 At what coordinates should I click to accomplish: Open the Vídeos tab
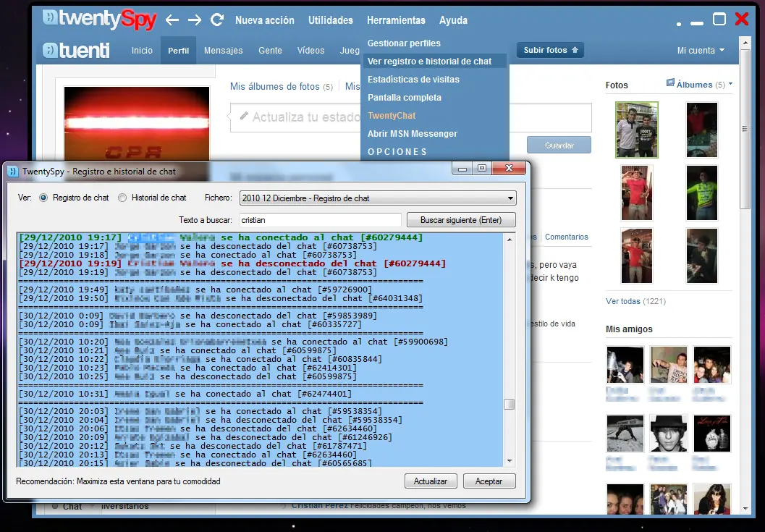(310, 50)
